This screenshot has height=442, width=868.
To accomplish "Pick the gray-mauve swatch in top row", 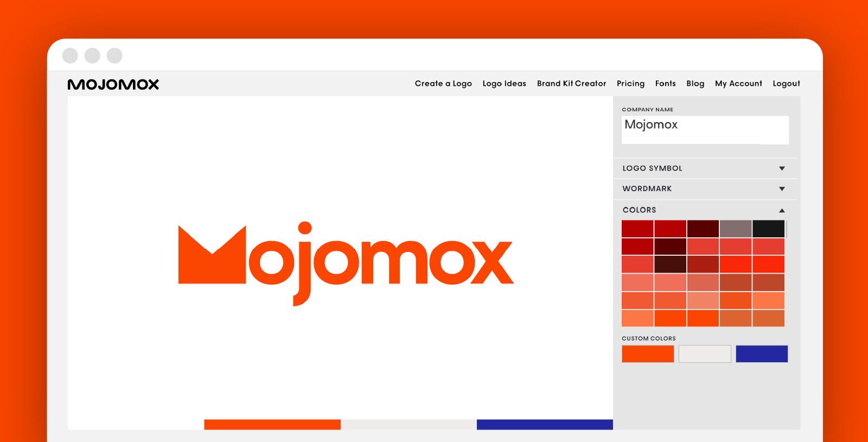I will click(x=736, y=229).
